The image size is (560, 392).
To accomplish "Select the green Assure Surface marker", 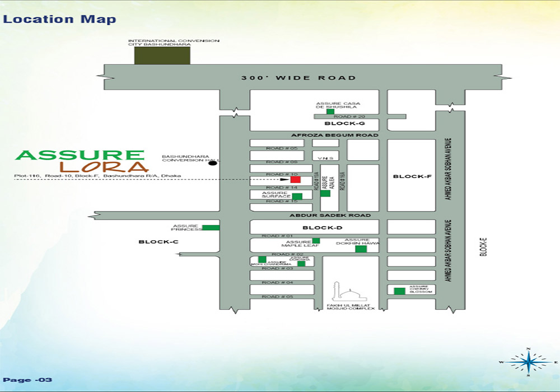I will coord(297,197).
